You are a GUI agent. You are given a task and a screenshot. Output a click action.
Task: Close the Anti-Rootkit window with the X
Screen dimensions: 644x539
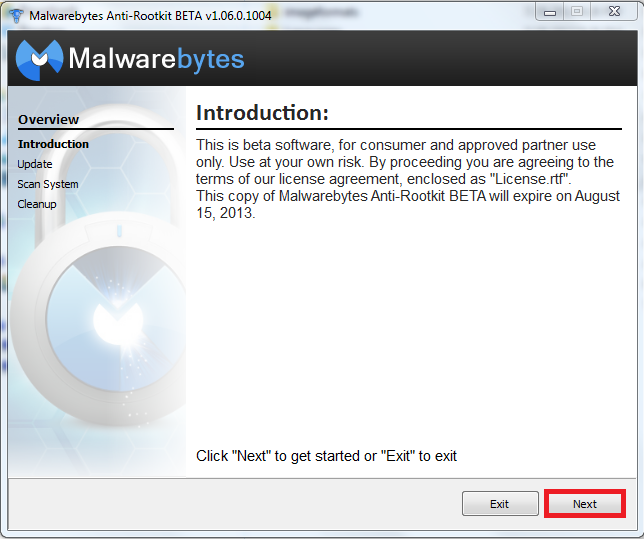pyautogui.click(x=614, y=12)
